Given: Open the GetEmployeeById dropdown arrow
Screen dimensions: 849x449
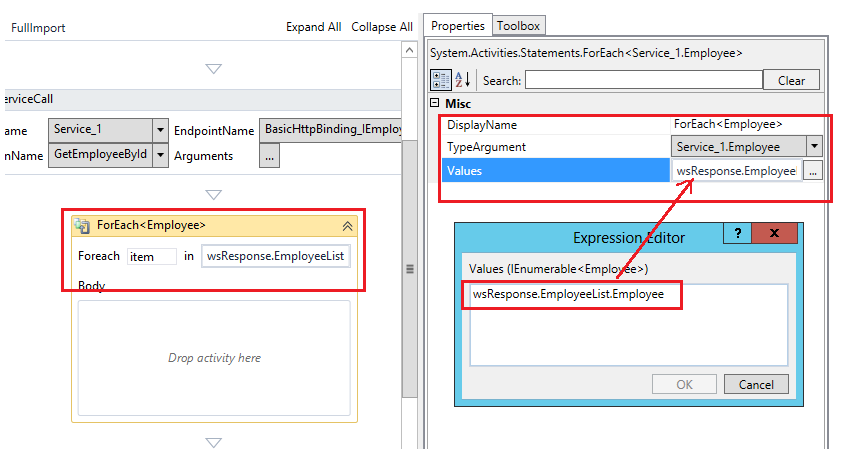Looking at the screenshot, I should pos(160,155).
